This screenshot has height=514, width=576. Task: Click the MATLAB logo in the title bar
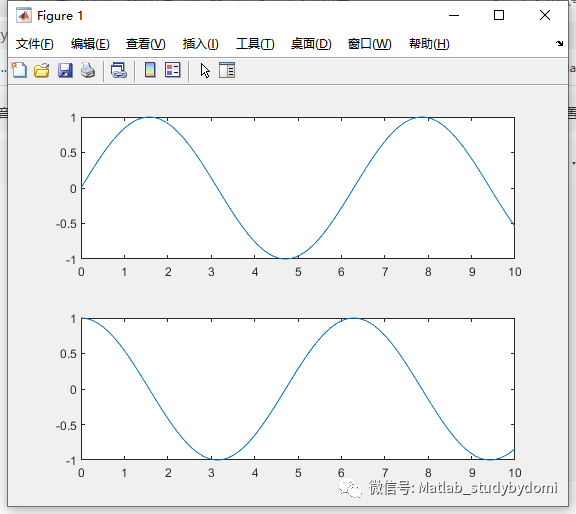click(24, 15)
